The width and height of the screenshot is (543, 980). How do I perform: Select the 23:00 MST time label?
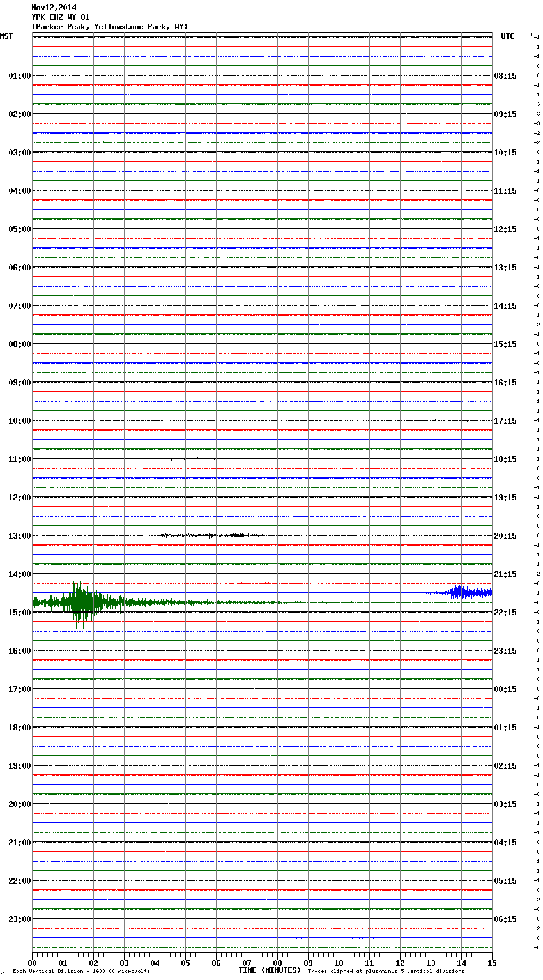(19, 919)
